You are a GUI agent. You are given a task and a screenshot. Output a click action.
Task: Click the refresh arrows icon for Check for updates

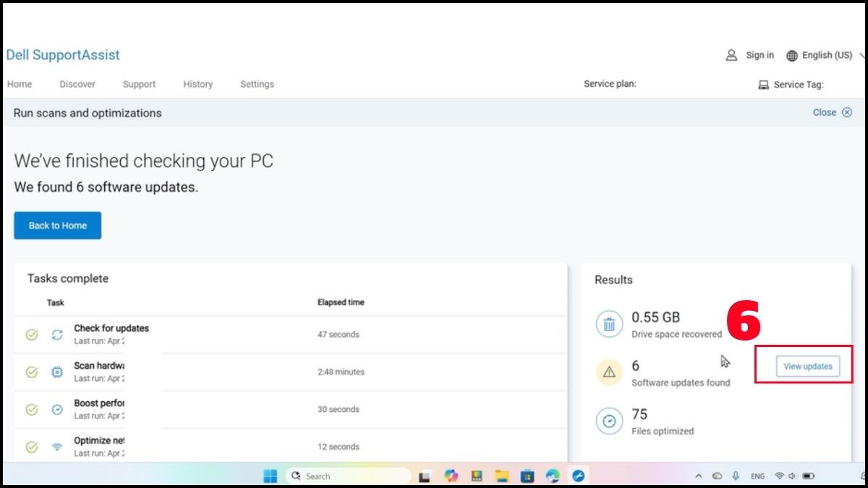coord(57,335)
